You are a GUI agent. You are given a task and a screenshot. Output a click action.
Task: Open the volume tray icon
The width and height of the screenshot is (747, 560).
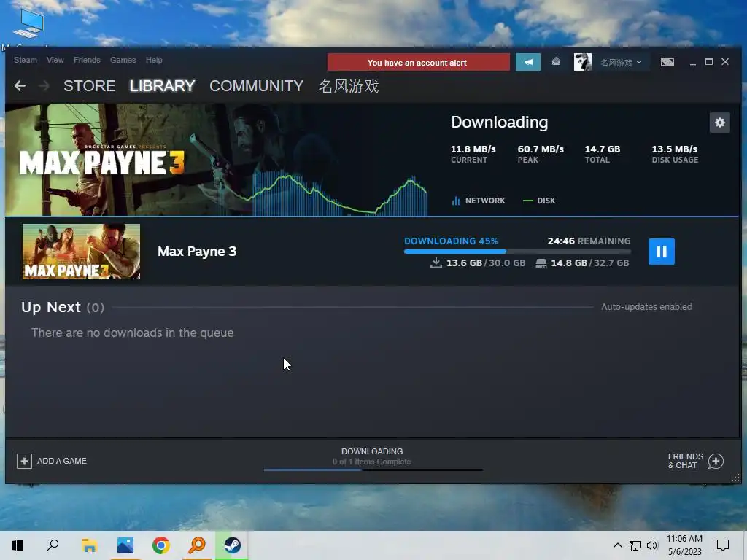coord(652,545)
